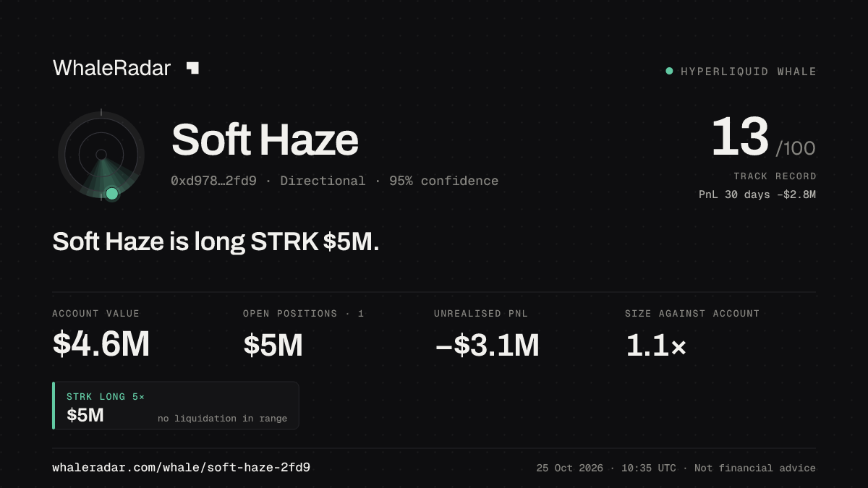Click the OPEN POSITIONS · 1 label
The height and width of the screenshot is (488, 868).
point(304,314)
